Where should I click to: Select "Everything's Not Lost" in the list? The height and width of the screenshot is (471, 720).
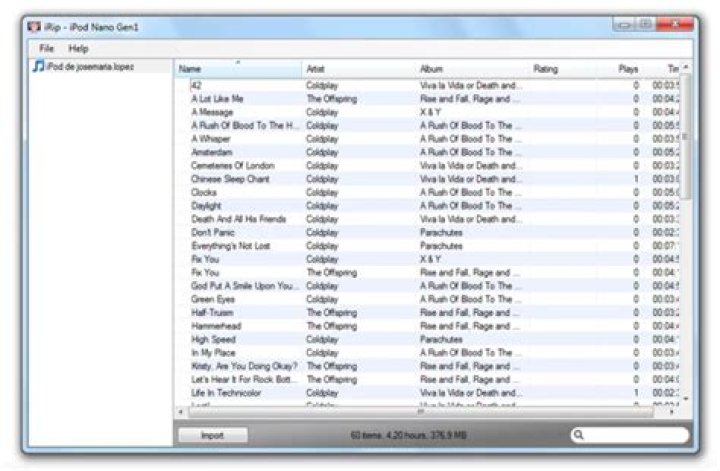click(231, 246)
